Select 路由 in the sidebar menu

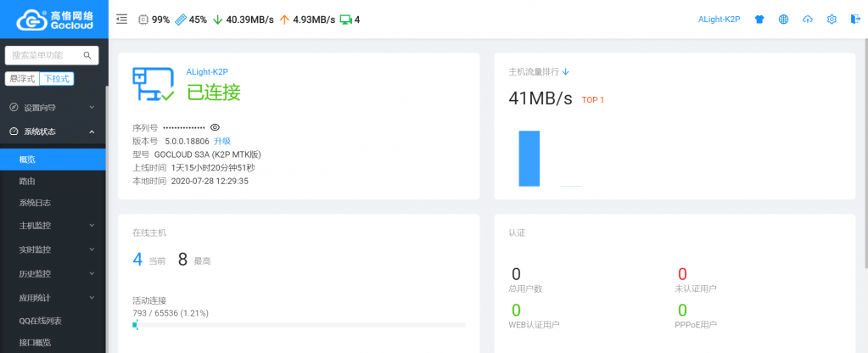coord(27,181)
